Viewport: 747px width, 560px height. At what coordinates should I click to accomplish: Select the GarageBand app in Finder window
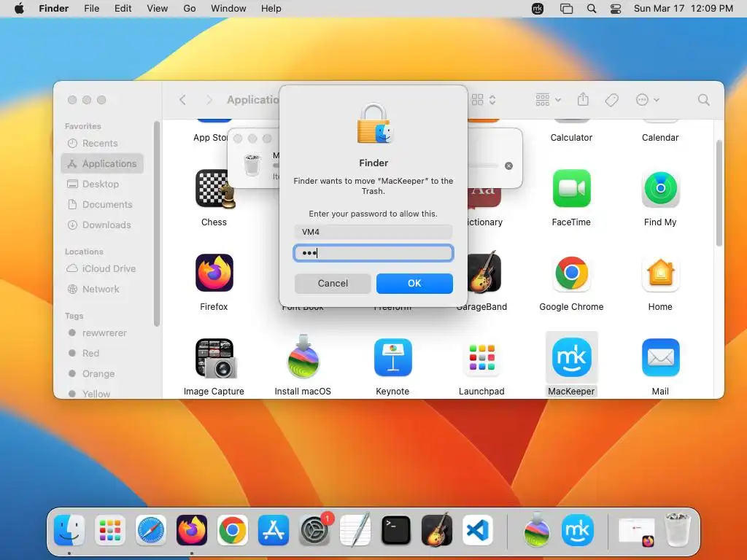click(x=485, y=273)
